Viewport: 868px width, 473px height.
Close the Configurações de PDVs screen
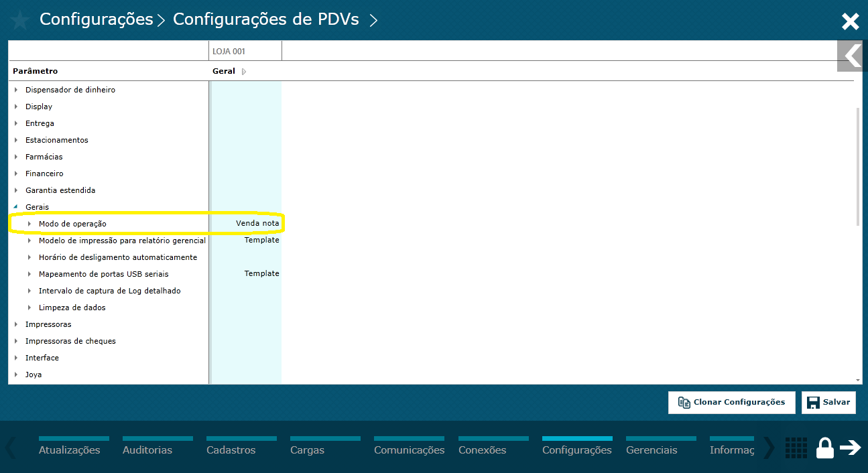tap(850, 21)
